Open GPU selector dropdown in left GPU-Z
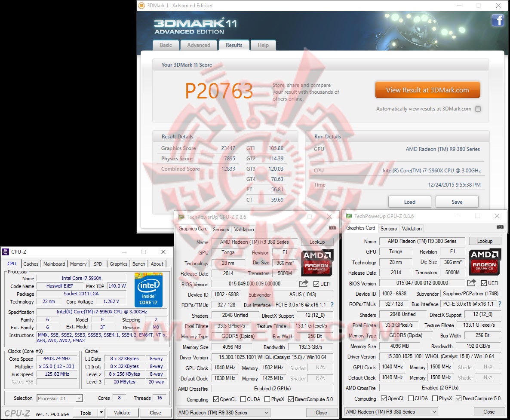The width and height of the screenshot is (510, 420). pyautogui.click(x=223, y=413)
